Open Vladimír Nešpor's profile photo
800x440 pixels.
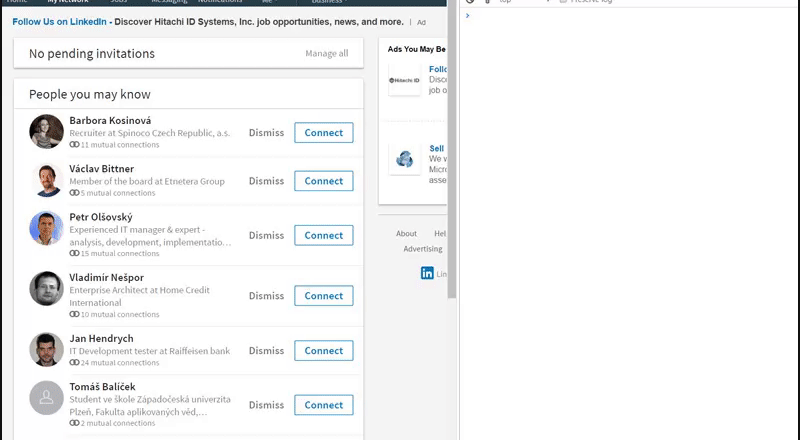[x=46, y=288]
